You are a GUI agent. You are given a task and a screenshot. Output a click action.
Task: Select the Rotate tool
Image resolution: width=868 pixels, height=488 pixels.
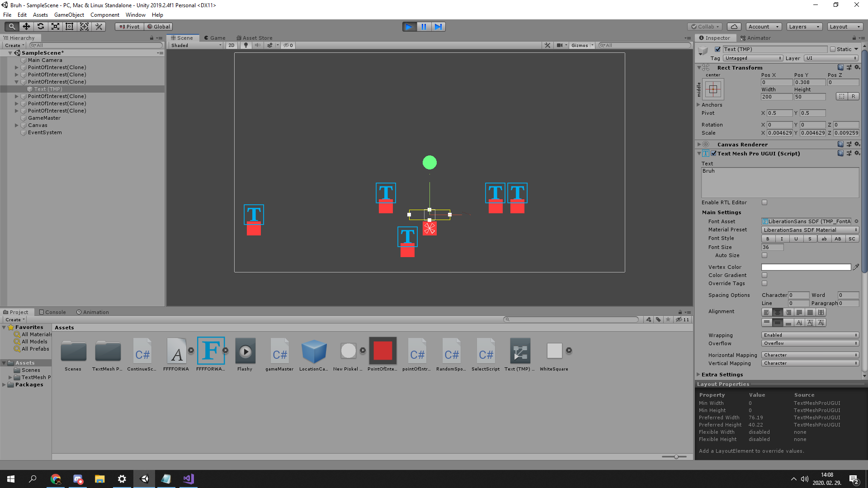41,27
